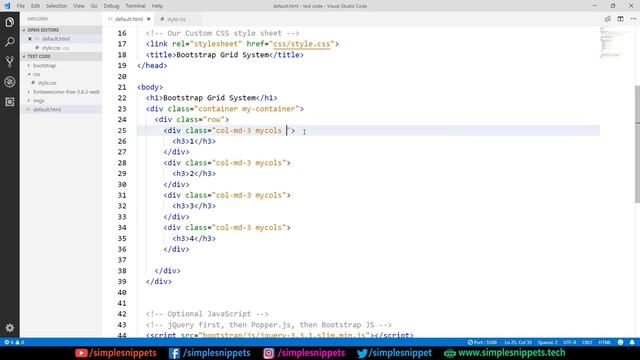
Task: Open the Go menu
Action: pyautogui.click(x=94, y=6)
